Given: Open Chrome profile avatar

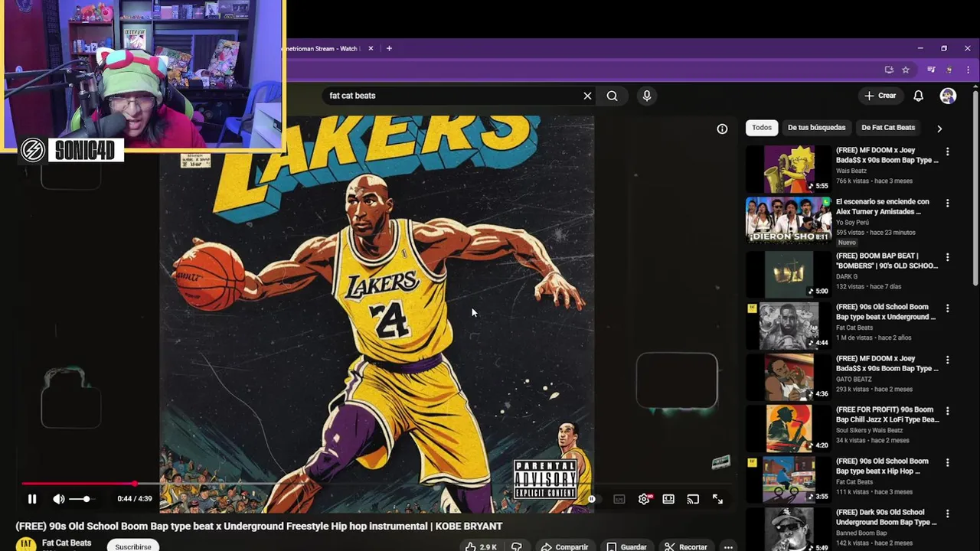Looking at the screenshot, I should [950, 70].
